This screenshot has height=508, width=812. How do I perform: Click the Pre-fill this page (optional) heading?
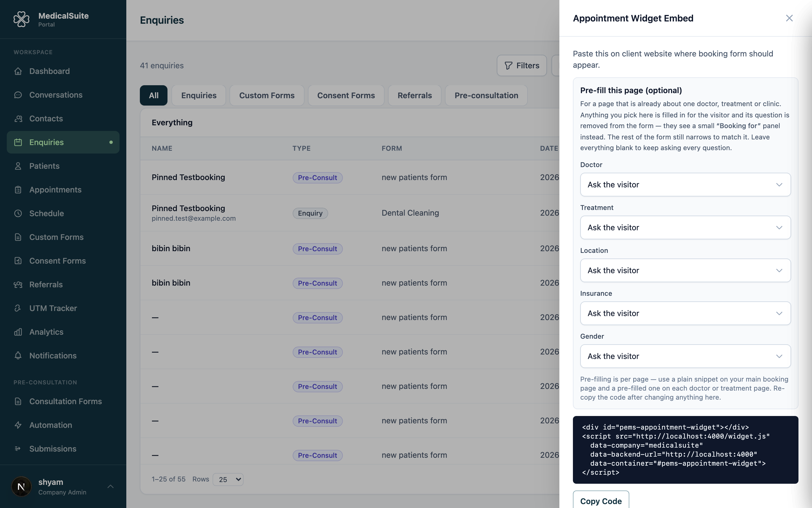click(631, 90)
